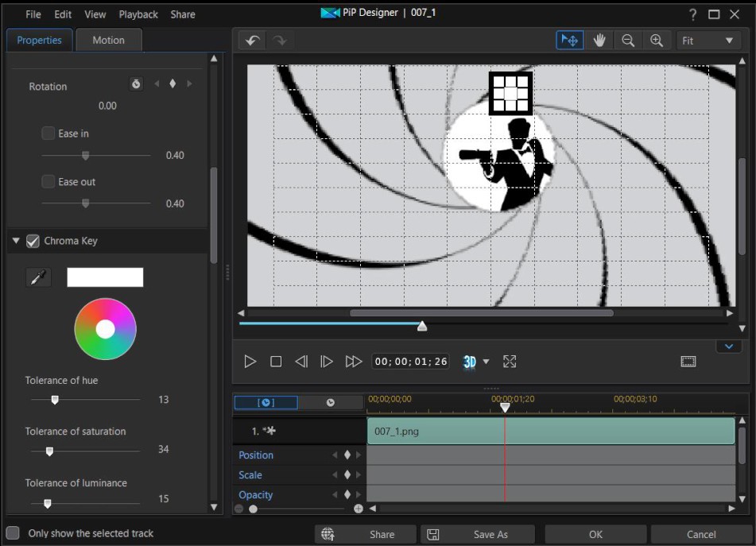
Task: Click the Share button at bottom
Action: 366,534
